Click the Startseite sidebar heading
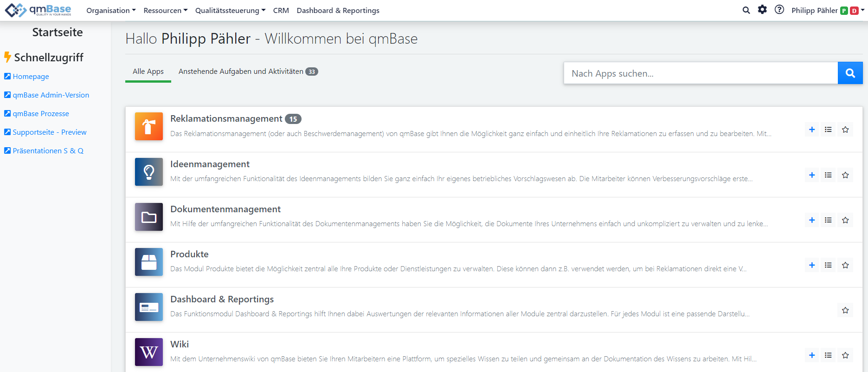Image resolution: width=868 pixels, height=372 pixels. click(58, 32)
